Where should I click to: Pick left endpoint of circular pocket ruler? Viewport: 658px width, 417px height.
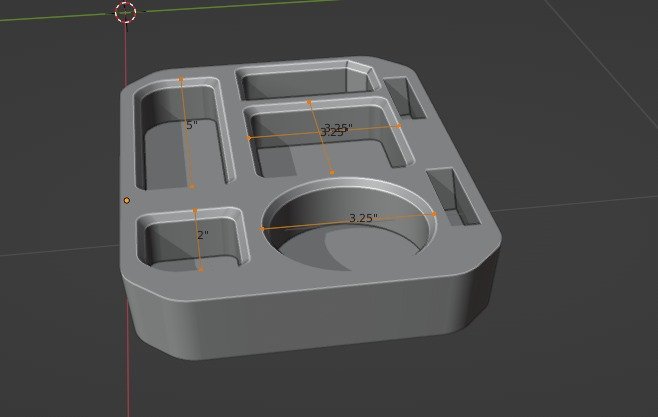[262, 229]
